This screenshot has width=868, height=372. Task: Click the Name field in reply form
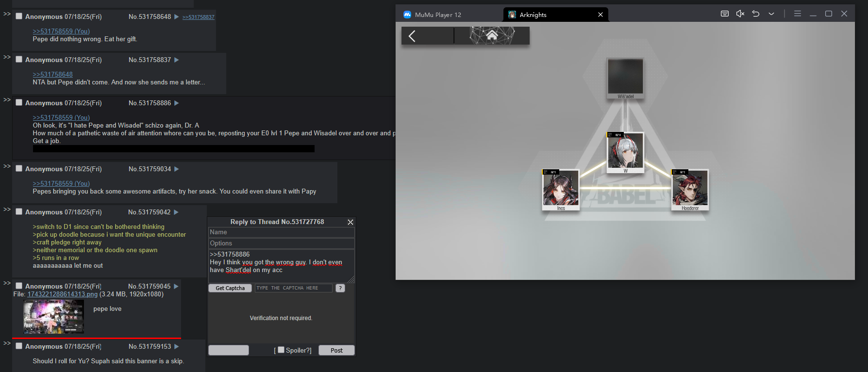(282, 232)
